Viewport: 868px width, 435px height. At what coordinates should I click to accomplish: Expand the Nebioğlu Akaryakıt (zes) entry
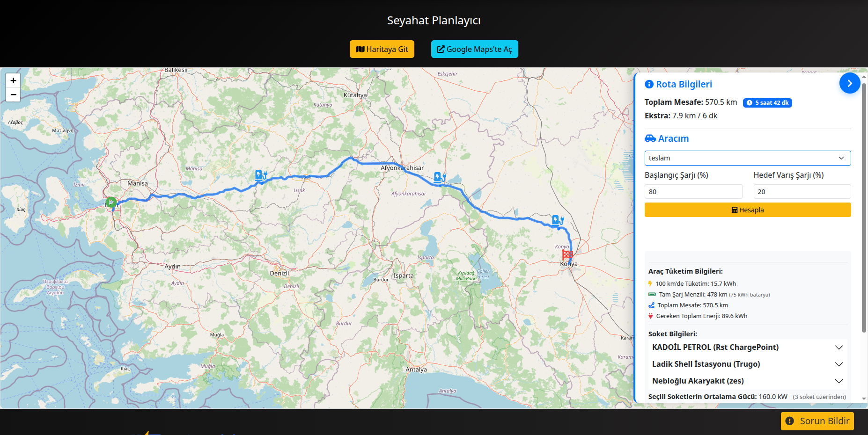[747, 381]
